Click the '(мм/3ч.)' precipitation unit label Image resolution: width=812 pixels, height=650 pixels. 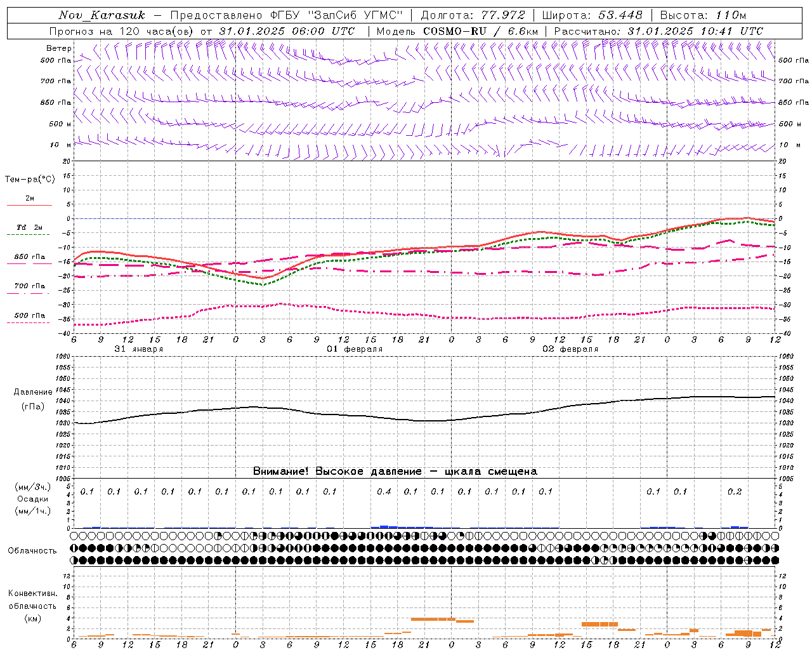click(x=32, y=487)
